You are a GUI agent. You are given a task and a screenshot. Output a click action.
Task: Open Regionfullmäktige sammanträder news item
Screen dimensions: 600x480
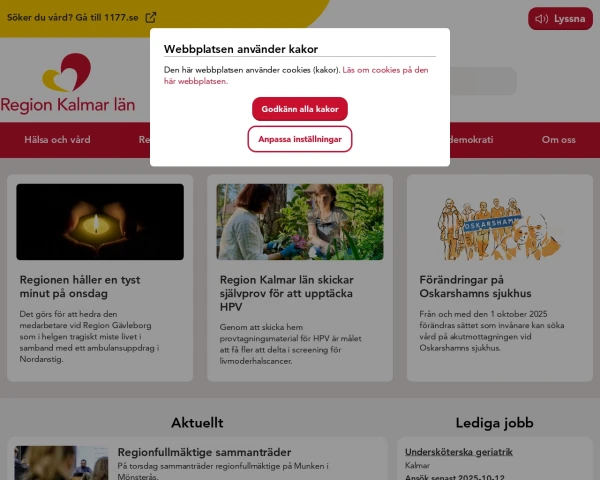(204, 452)
